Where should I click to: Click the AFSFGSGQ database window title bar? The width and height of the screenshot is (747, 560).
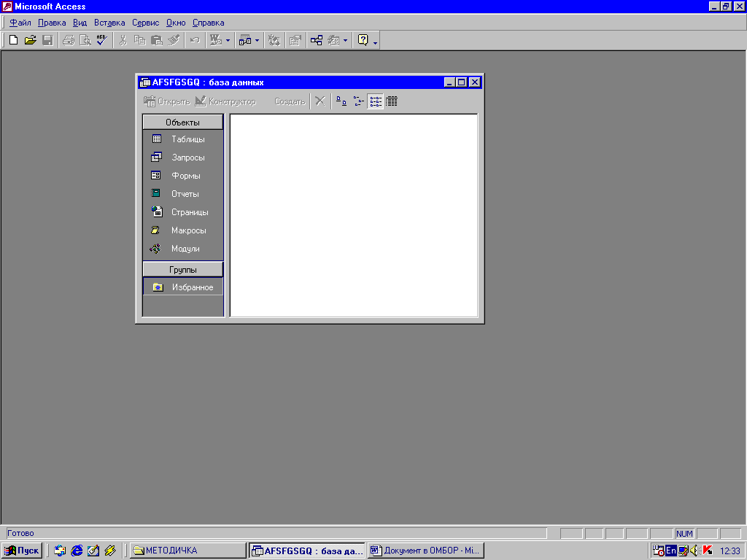pos(290,82)
